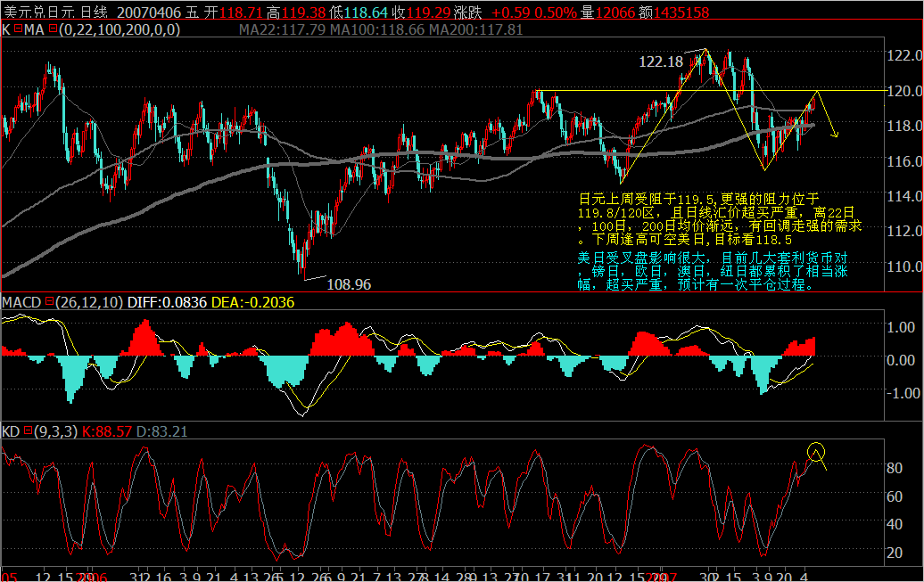Click the volume value 12066
Image resolution: width=924 pixels, height=582 pixels.
[615, 12]
